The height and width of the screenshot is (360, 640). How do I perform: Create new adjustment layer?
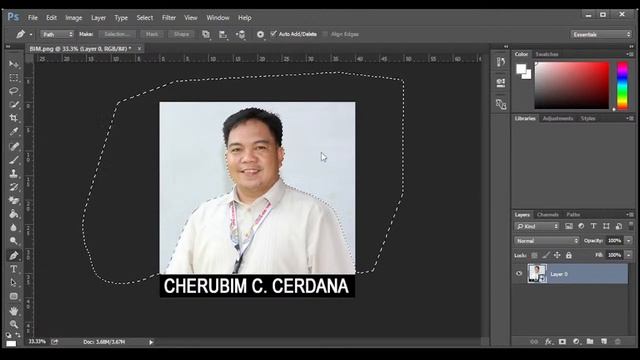coord(576,342)
